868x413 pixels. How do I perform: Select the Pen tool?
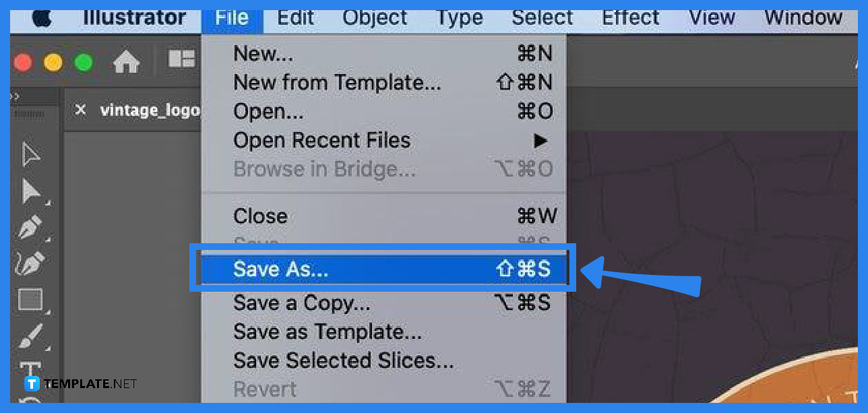[x=30, y=226]
